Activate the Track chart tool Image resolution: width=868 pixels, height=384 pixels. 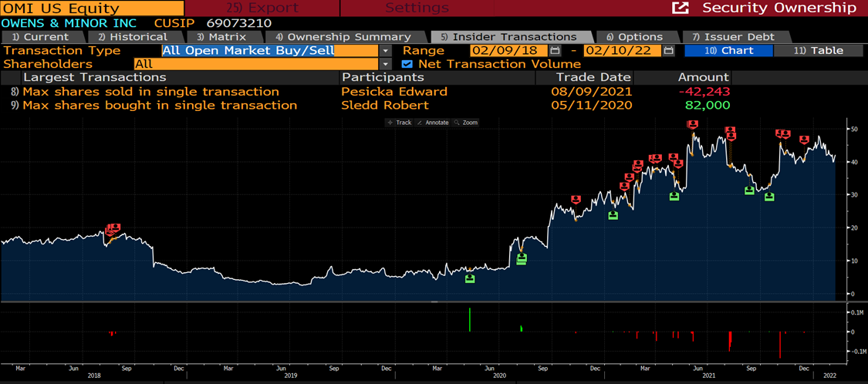pyautogui.click(x=400, y=123)
